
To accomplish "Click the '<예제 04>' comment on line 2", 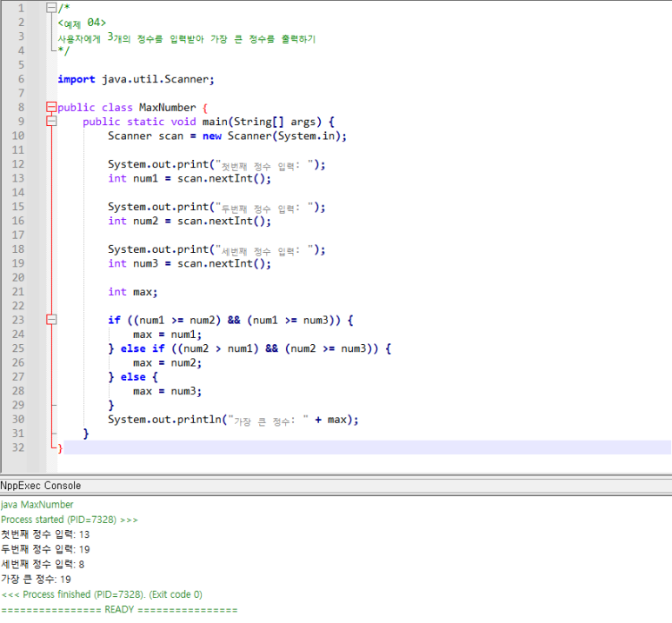I will [x=82, y=23].
